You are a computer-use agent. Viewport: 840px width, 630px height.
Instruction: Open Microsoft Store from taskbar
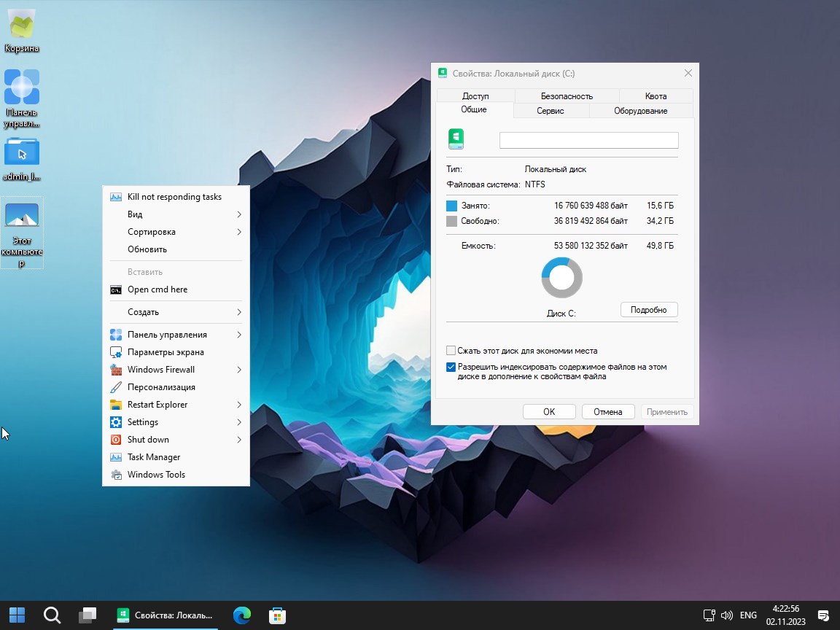click(x=277, y=615)
